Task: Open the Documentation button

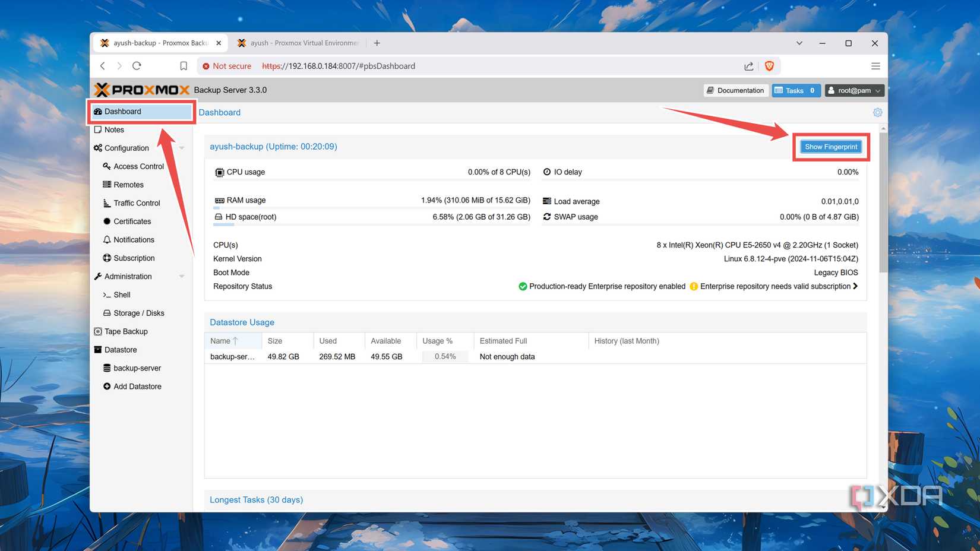Action: [x=735, y=90]
